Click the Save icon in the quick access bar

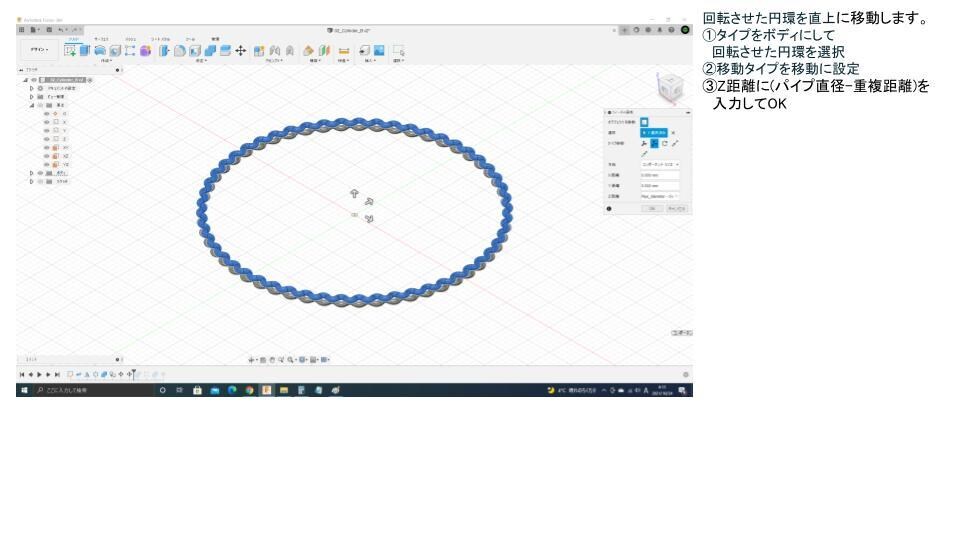coord(49,29)
